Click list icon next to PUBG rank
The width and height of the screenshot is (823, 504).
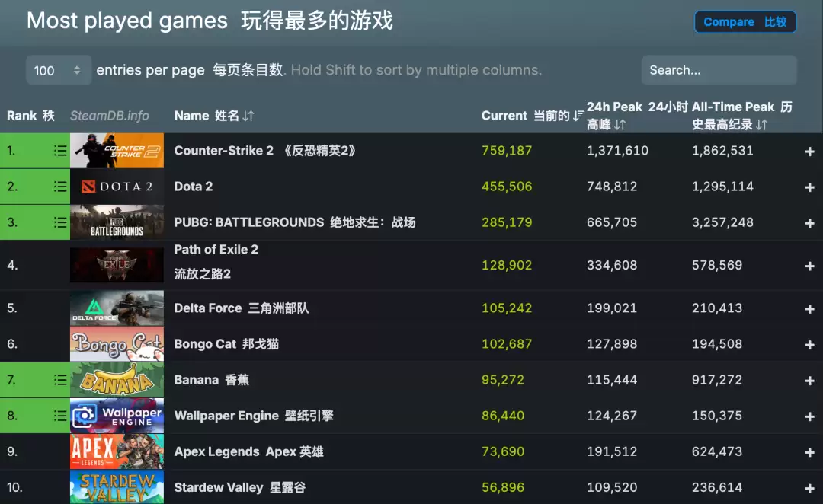click(60, 222)
